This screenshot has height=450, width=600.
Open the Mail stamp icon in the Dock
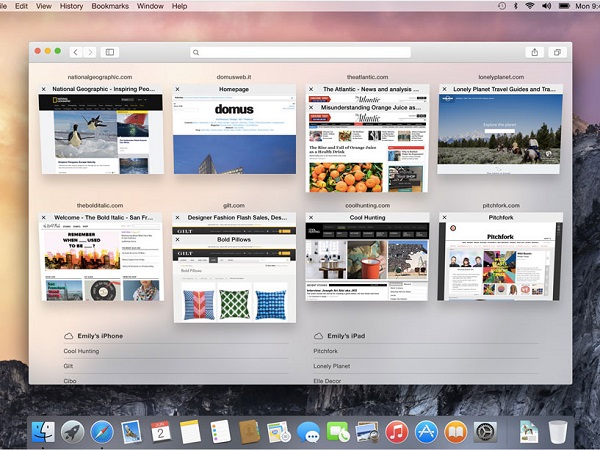pyautogui.click(x=131, y=432)
